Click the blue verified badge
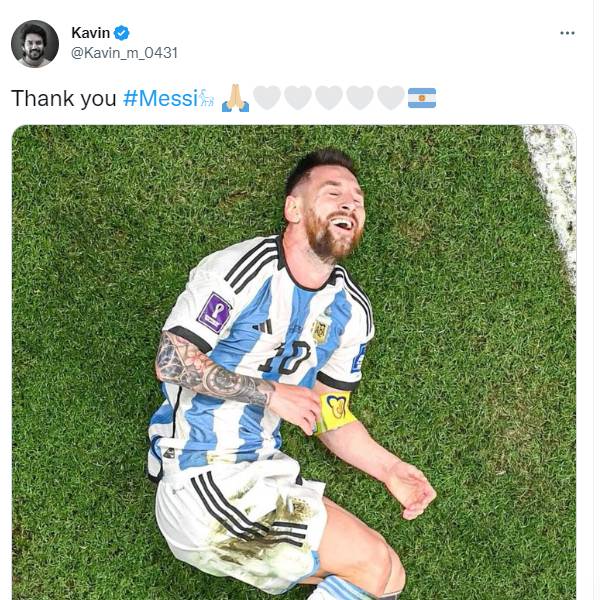600x600 pixels. pos(122,33)
